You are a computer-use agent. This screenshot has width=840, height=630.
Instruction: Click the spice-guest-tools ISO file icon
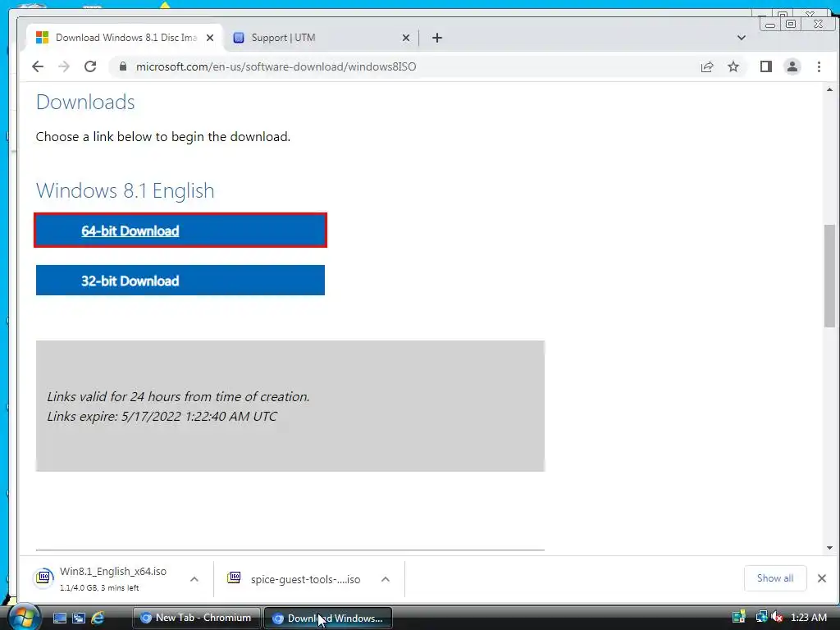(x=234, y=577)
